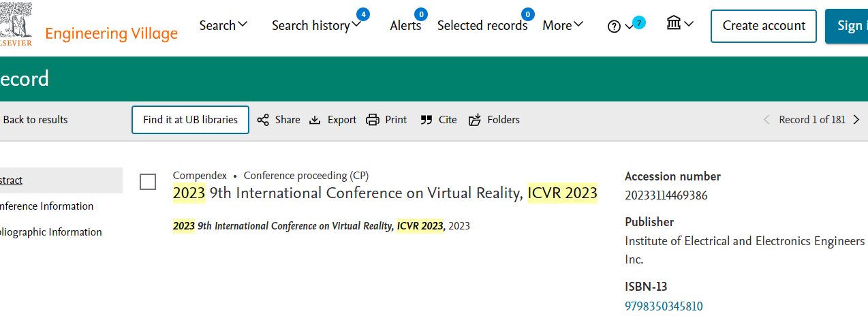The height and width of the screenshot is (335, 868).
Task: Open the Alerts page
Action: (405, 25)
